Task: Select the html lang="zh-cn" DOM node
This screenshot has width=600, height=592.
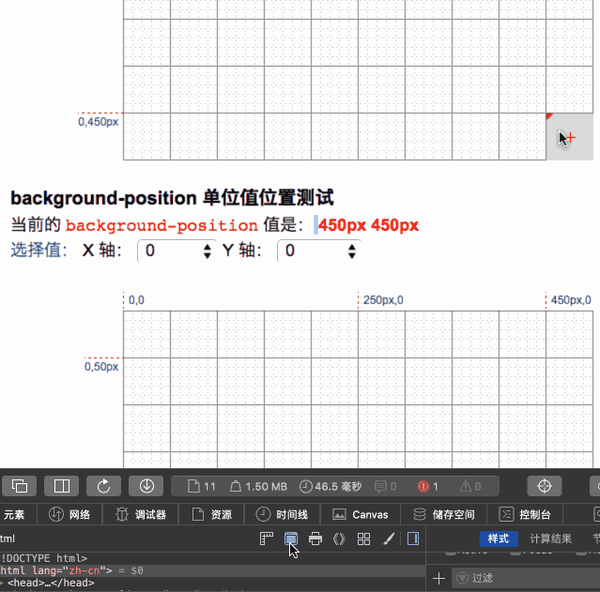Action: 212,571
